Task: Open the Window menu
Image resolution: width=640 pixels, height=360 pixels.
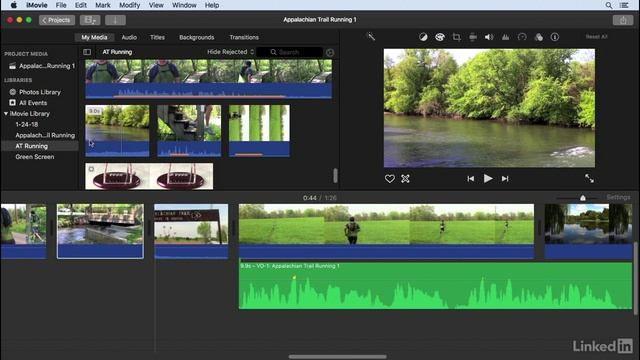Action: [x=184, y=5]
